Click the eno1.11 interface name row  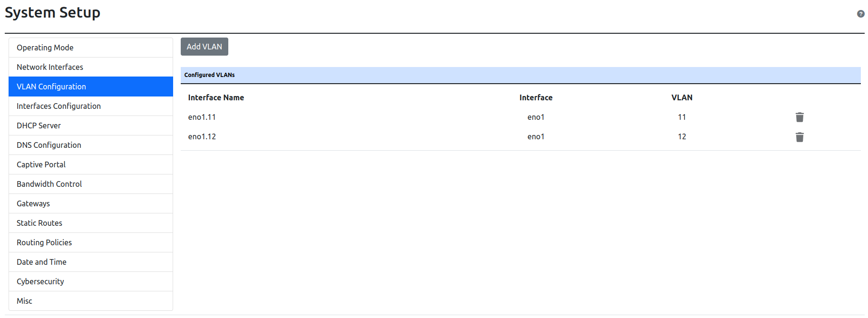[x=202, y=117]
